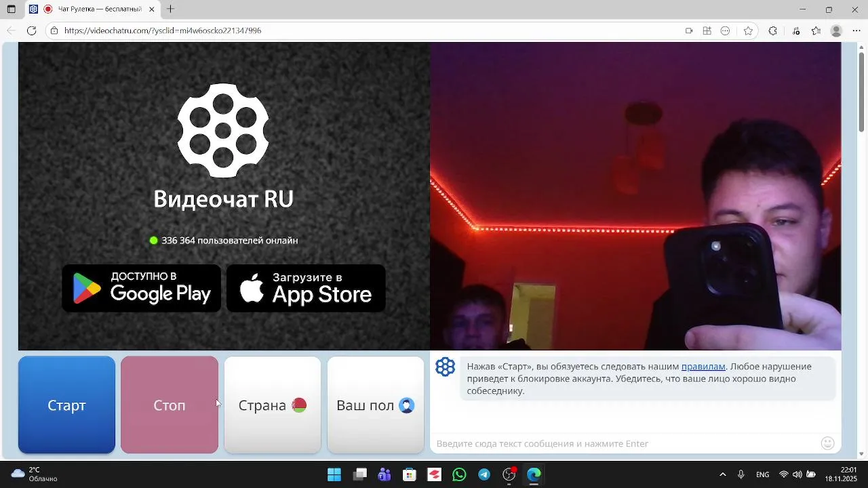This screenshot has width=868, height=488.
Task: Click the camera permission icon in address bar
Action: tap(689, 30)
